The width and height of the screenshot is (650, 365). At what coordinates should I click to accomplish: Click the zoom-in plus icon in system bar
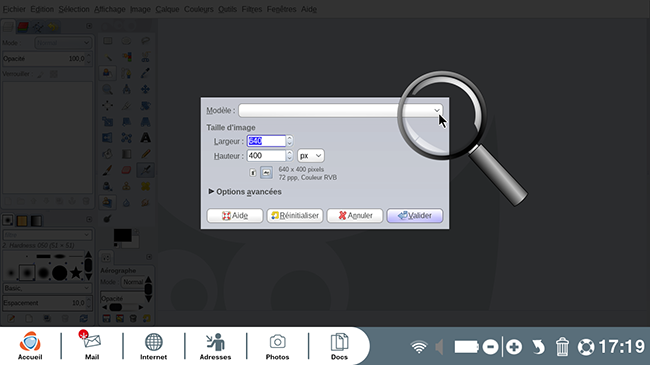pyautogui.click(x=514, y=347)
